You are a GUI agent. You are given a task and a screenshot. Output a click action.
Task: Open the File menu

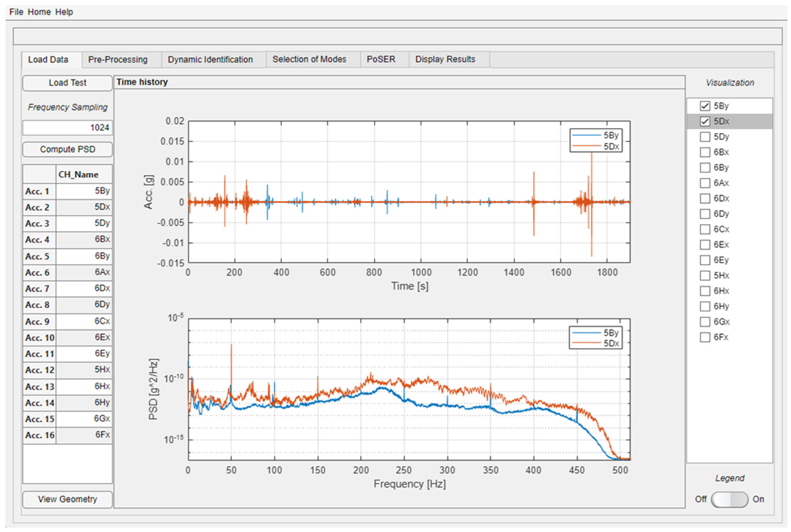[x=16, y=12]
